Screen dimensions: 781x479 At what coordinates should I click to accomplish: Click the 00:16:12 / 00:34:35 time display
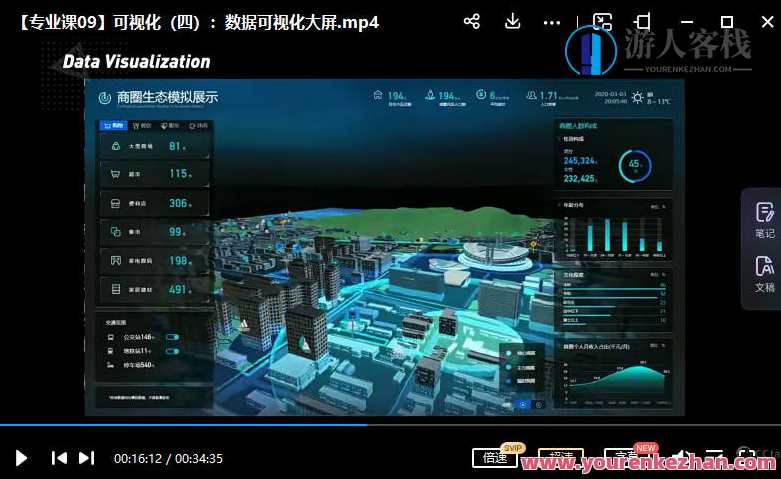click(x=168, y=458)
